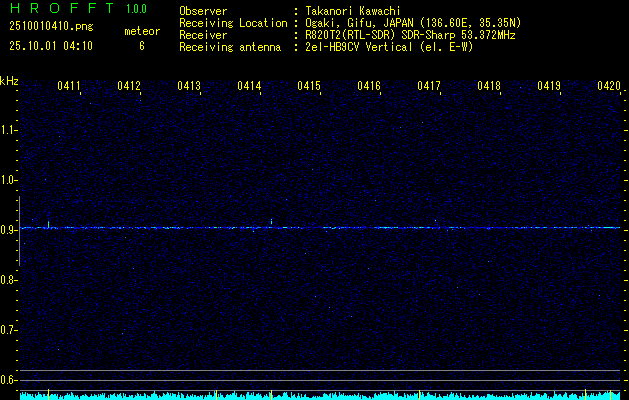
Task: Click the 0418 time marker
Action: [x=489, y=85]
